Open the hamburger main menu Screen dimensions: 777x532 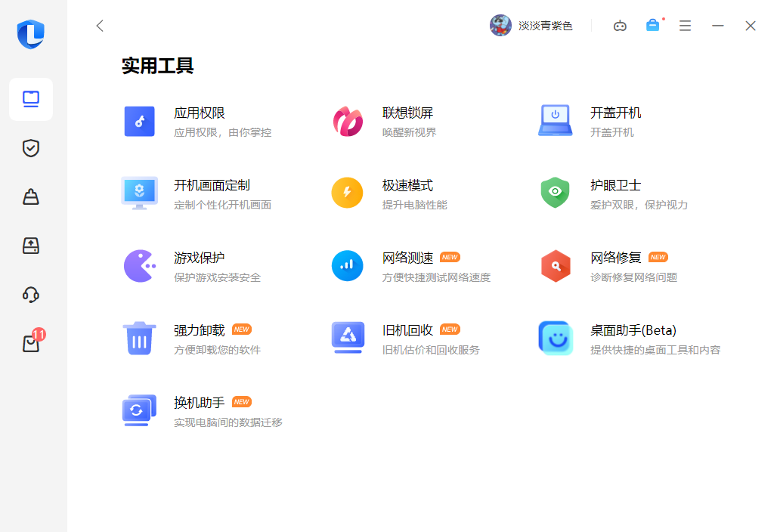pos(686,26)
